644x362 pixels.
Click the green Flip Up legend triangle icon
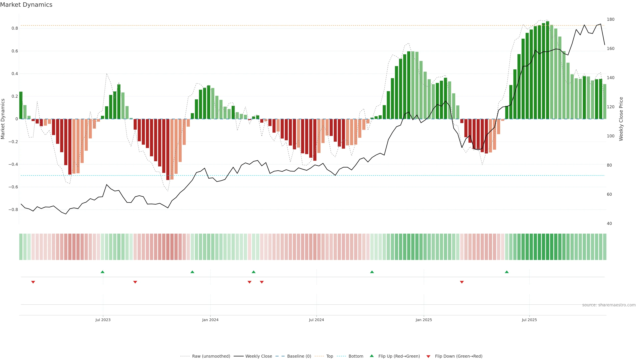click(372, 356)
